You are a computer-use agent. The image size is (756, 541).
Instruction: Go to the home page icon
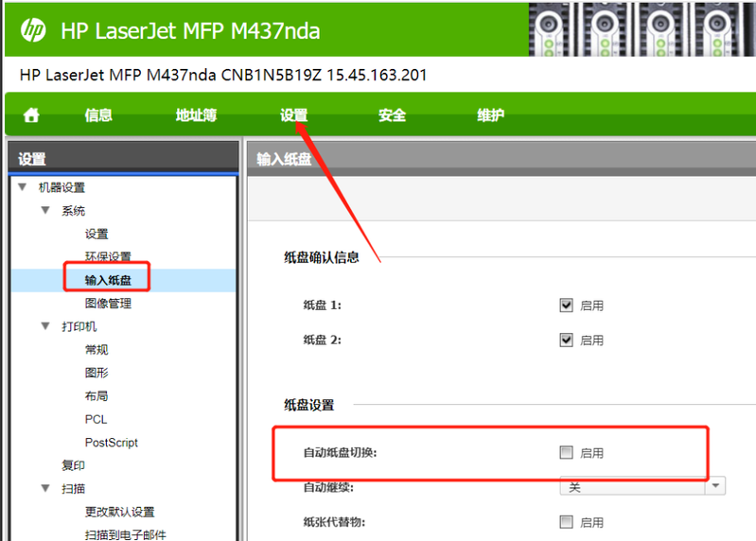[x=31, y=115]
